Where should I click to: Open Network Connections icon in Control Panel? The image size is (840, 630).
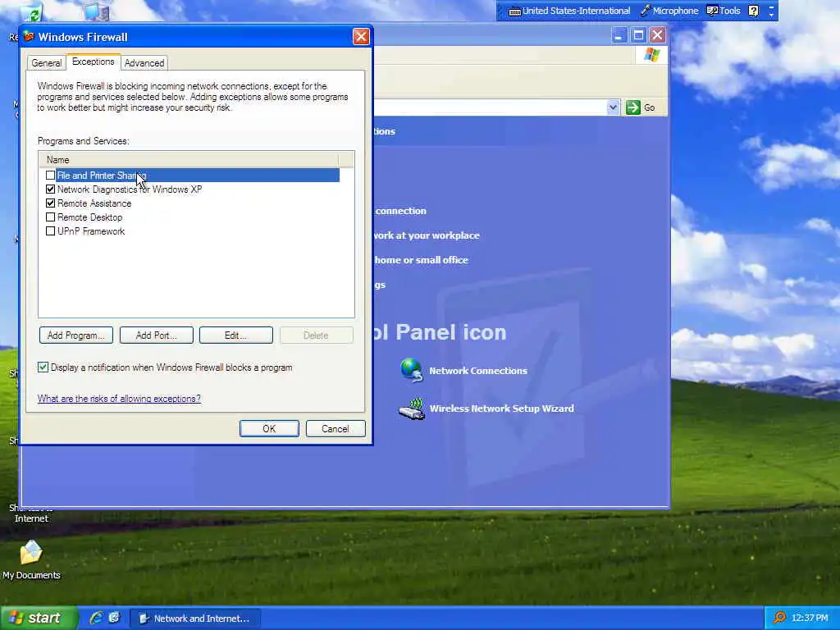click(x=412, y=370)
